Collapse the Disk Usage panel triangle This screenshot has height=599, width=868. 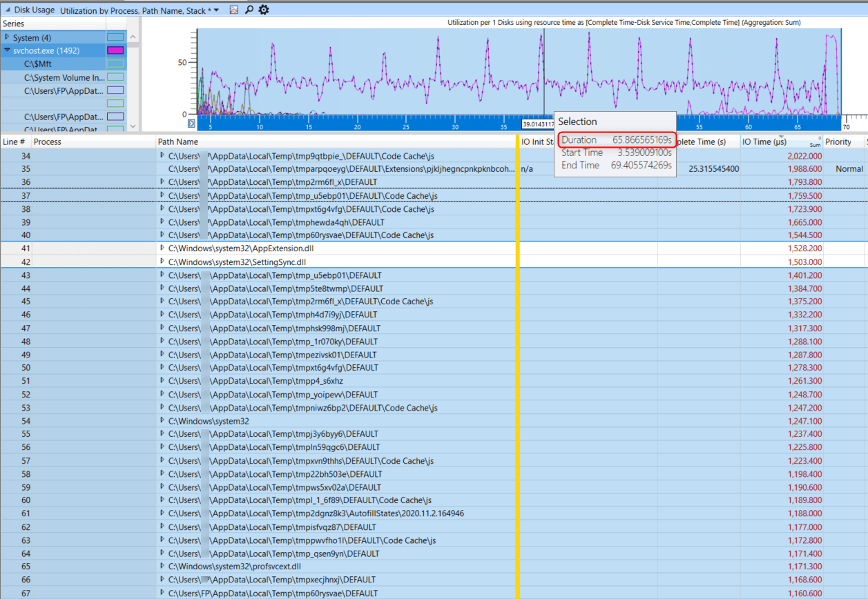[6, 10]
